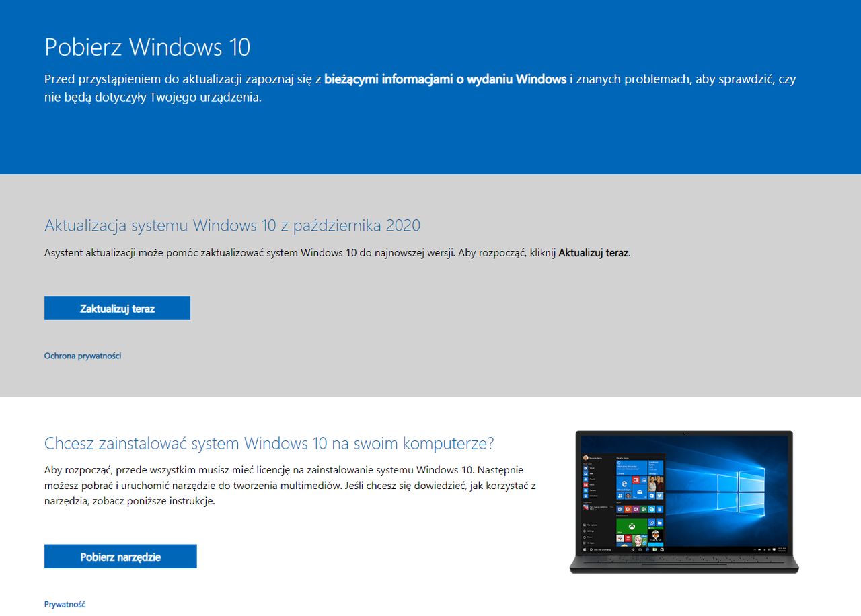The image size is (861, 616).
Task: Click the Zaktualizuj teraz button
Action: click(x=117, y=308)
